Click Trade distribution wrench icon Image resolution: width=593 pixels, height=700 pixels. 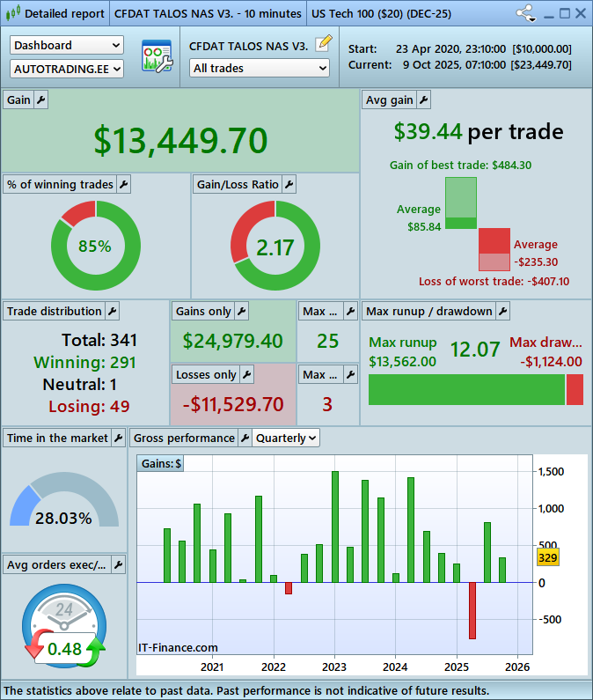(112, 311)
